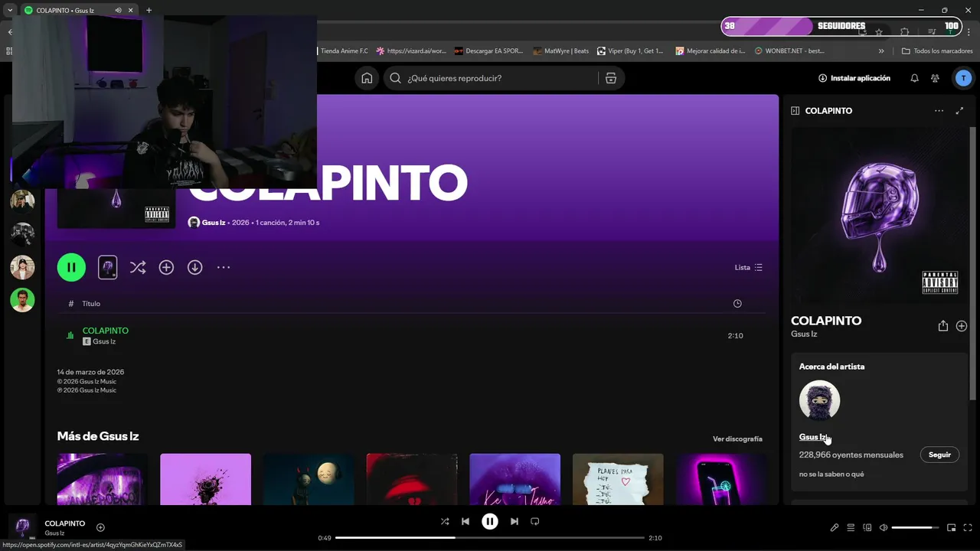Toggle shuffle on the album header

(x=138, y=267)
